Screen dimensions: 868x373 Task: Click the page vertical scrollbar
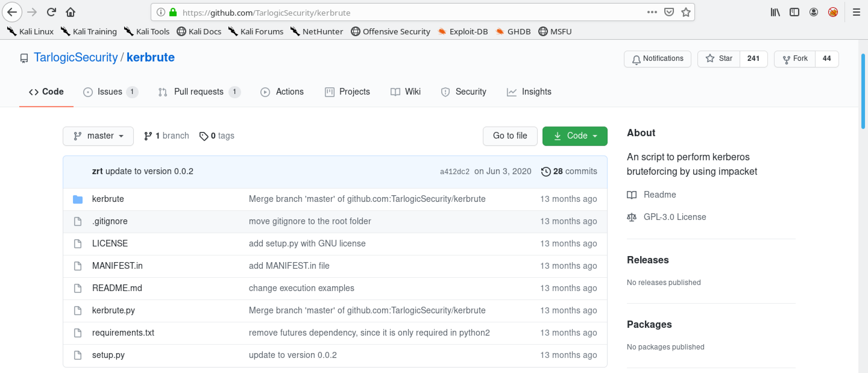point(863,91)
